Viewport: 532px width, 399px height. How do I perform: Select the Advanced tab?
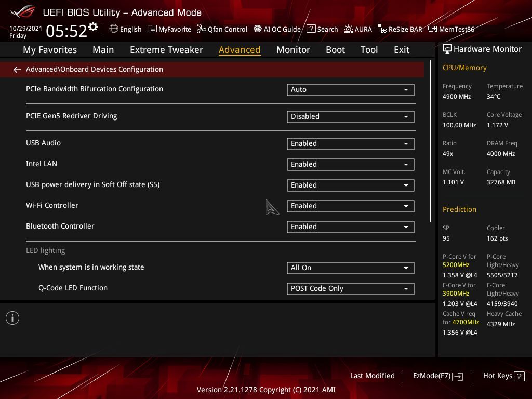[240, 50]
